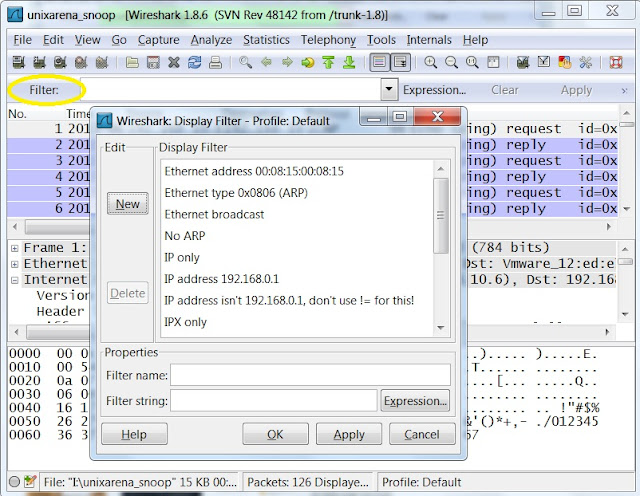Jump to the last packet
This screenshot has width=640, height=496.
click(349, 62)
